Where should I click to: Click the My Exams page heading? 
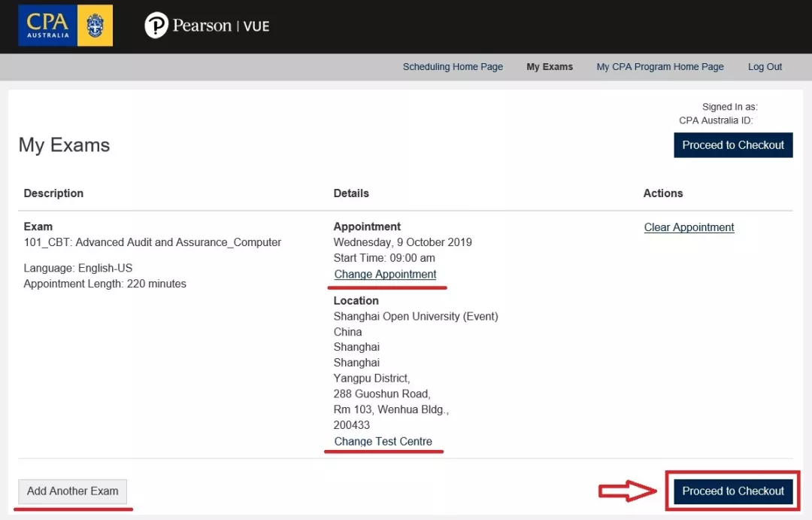click(x=65, y=145)
